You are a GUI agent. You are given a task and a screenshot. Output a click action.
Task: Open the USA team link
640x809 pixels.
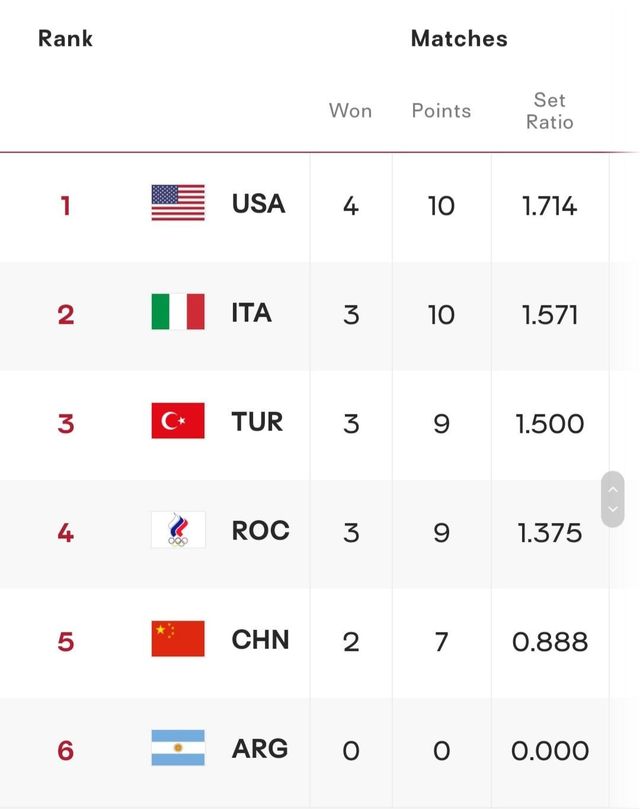click(258, 204)
